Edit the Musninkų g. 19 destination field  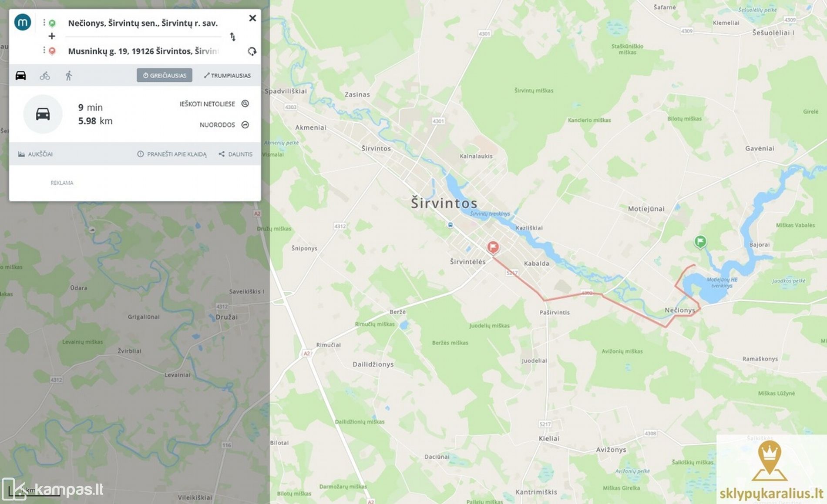[x=144, y=51]
